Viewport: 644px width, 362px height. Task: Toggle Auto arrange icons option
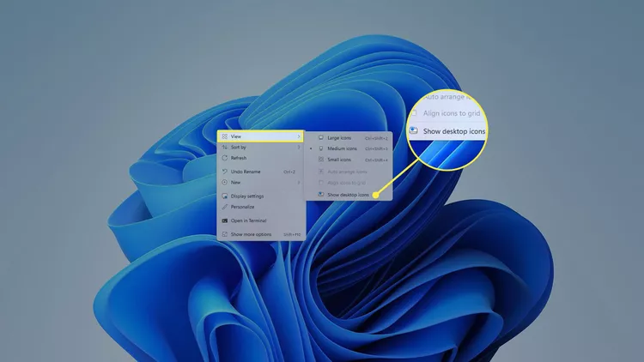click(349, 172)
